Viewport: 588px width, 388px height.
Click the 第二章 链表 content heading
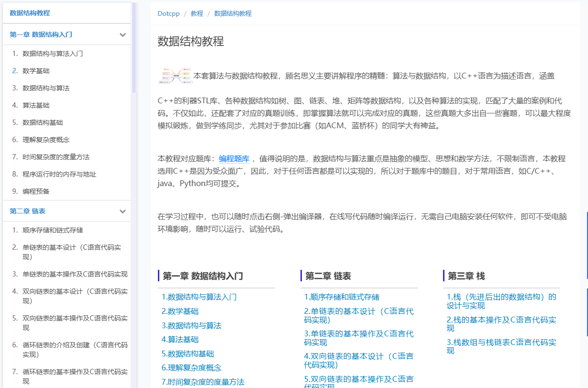[328, 276]
